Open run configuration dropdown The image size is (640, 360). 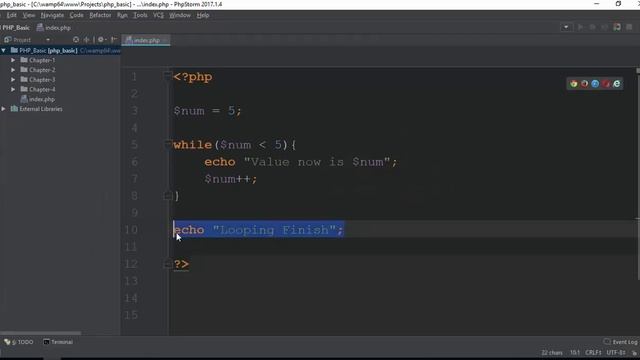click(x=566, y=27)
